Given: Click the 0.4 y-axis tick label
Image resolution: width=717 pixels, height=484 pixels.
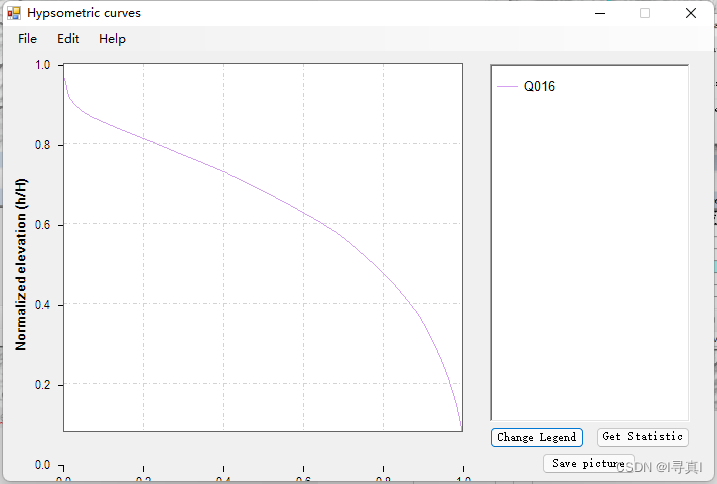Looking at the screenshot, I should point(43,305).
